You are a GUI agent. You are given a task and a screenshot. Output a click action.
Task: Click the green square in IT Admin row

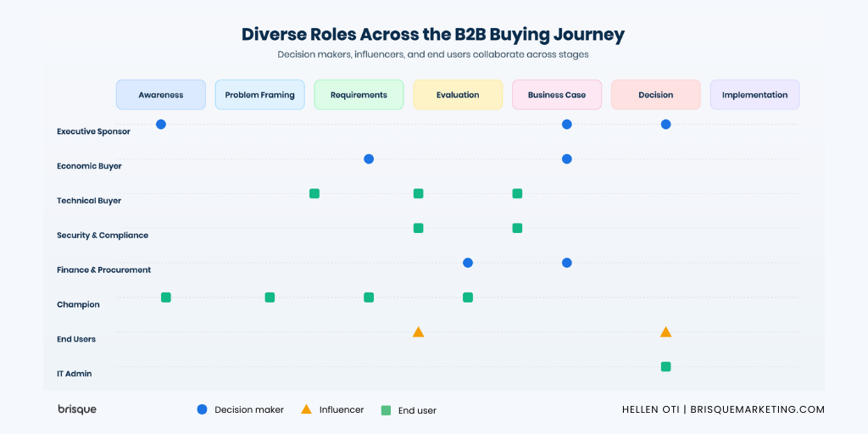tap(665, 367)
